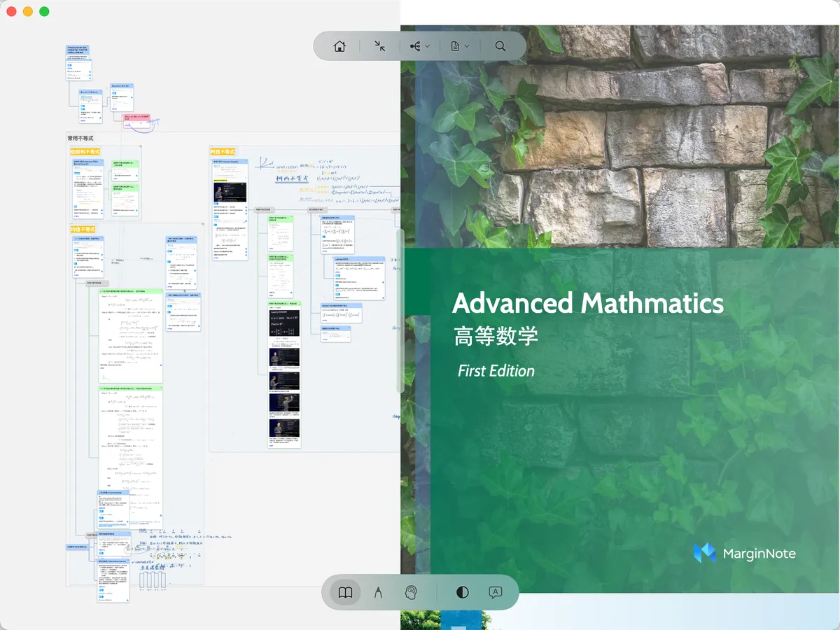The height and width of the screenshot is (630, 840).
Task: Select the orange '柯西不等式' group title
Action: click(223, 151)
